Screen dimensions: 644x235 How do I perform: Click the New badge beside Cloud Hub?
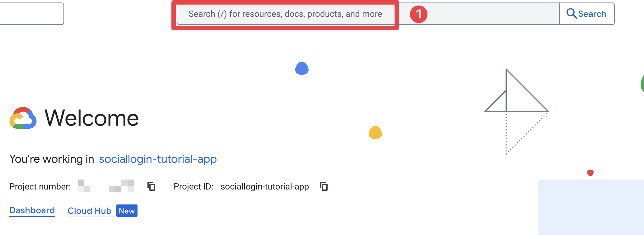click(126, 211)
